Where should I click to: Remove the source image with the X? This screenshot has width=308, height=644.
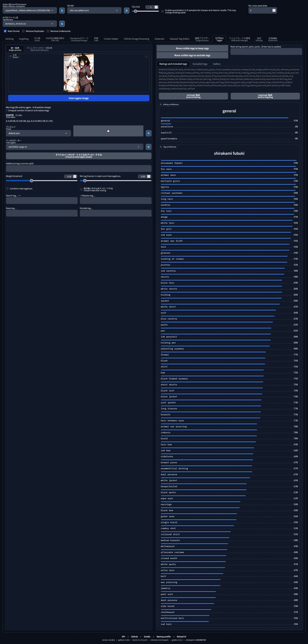146,56
